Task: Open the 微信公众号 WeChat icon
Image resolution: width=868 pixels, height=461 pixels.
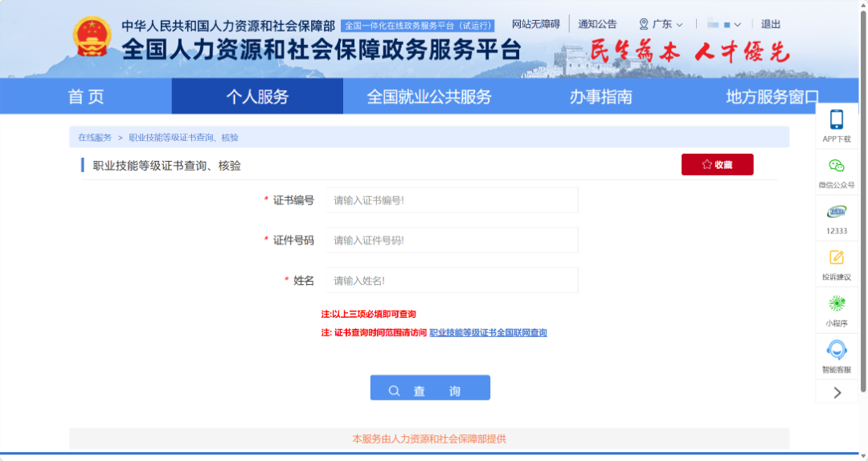Action: pos(836,166)
